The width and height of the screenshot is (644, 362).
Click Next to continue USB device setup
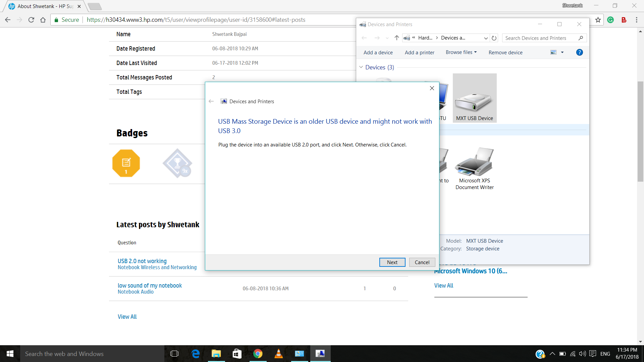(392, 262)
